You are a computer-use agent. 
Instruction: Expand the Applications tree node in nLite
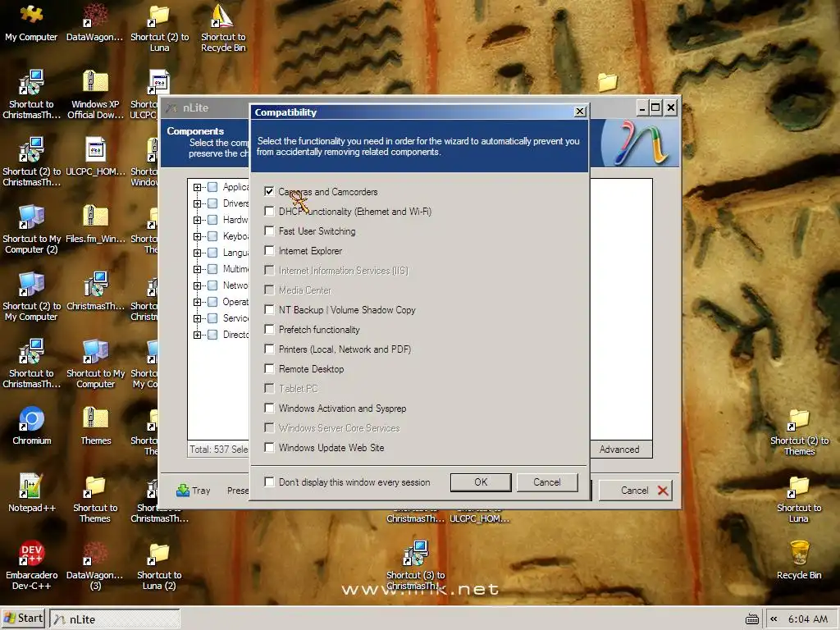pyautogui.click(x=197, y=188)
